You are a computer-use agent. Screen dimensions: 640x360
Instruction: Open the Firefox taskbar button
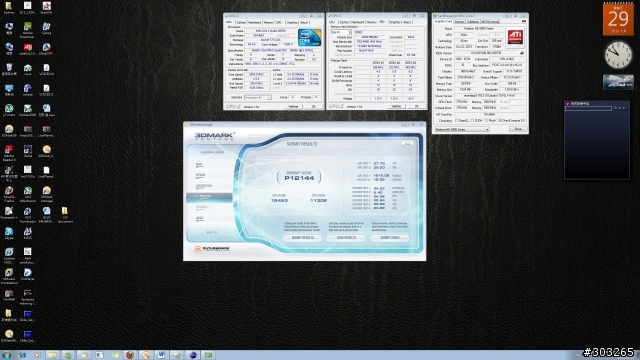tap(130, 355)
